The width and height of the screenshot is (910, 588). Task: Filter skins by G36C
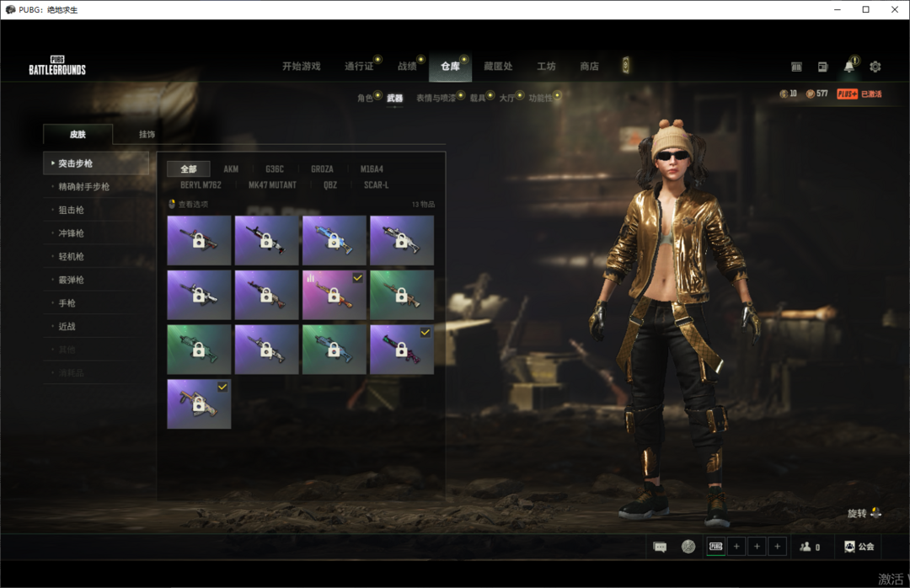(275, 169)
